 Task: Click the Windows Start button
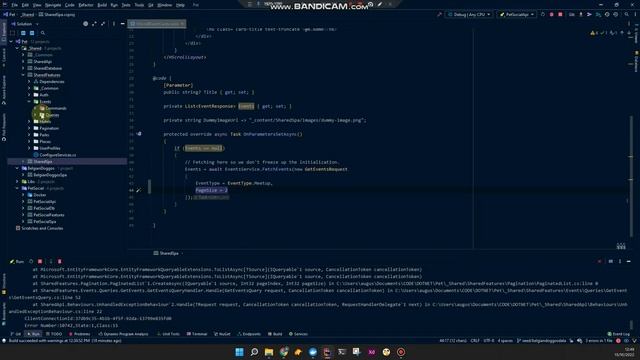(x=240, y=352)
